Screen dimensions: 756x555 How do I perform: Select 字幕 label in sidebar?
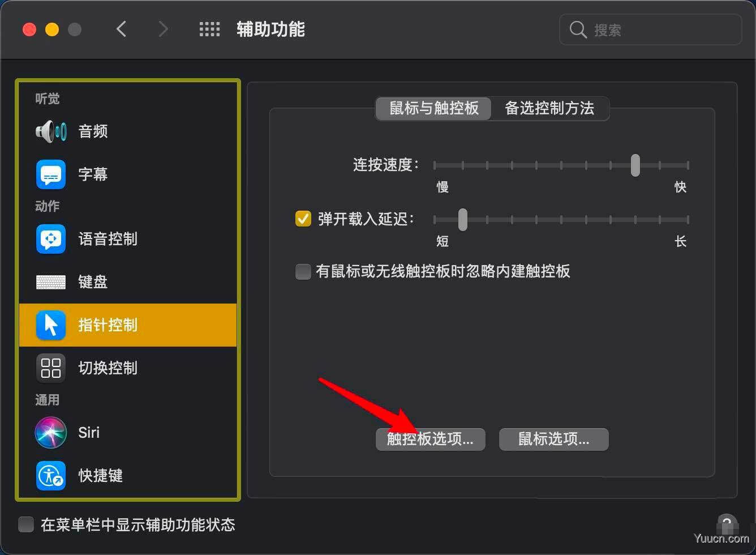click(x=93, y=174)
